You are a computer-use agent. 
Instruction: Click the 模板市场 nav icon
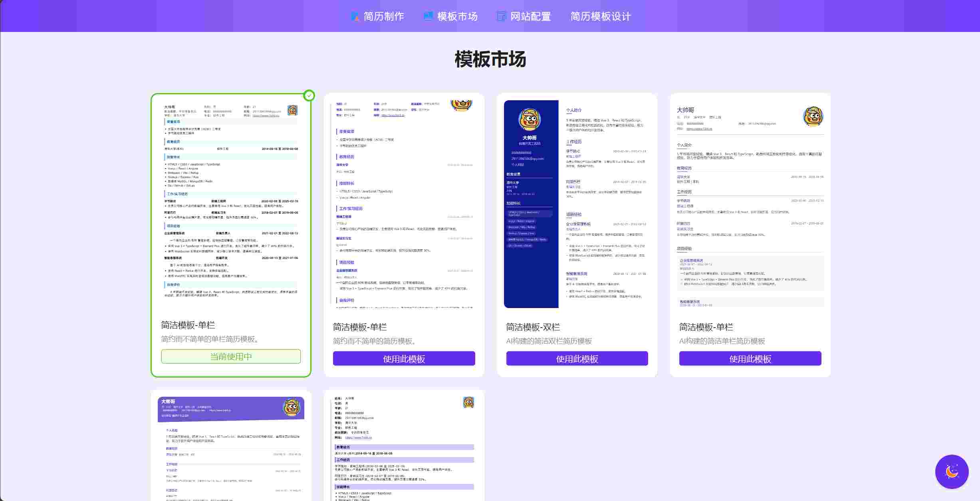[428, 16]
